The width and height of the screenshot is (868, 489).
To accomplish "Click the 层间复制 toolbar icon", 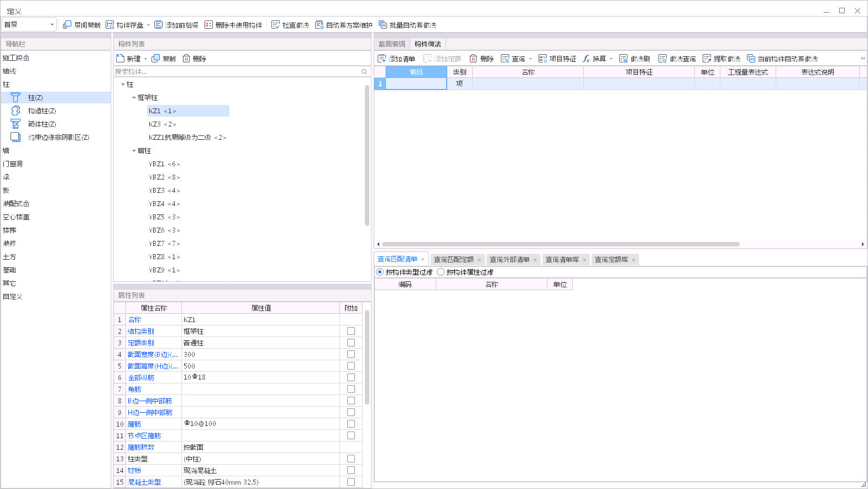I will pos(67,25).
